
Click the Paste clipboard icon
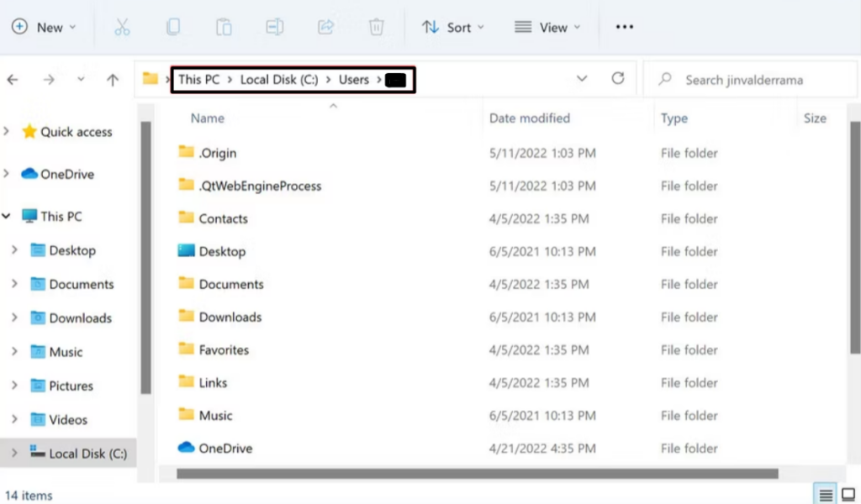click(x=224, y=27)
